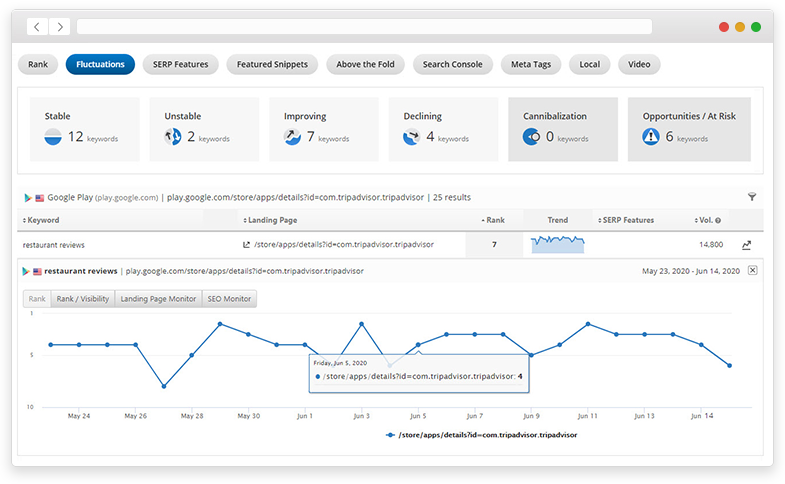Click the Vol. help question icon
The height and width of the screenshot is (484, 785).
[717, 220]
